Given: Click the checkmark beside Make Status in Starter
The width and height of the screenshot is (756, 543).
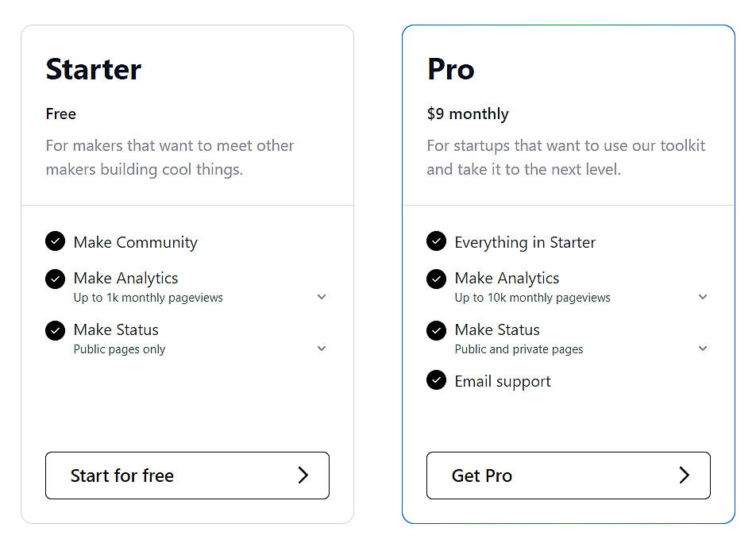Looking at the screenshot, I should coord(55,330).
